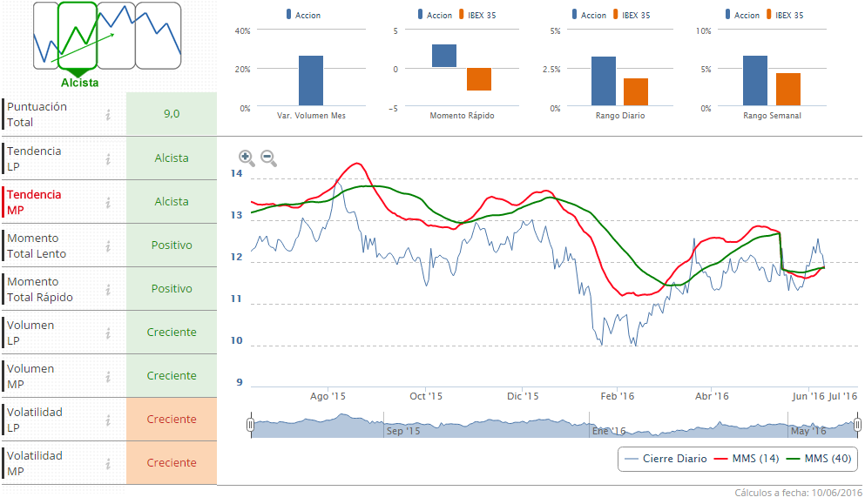The height and width of the screenshot is (504, 865).
Task: Open info icon for Volumen LP
Action: coord(108,333)
